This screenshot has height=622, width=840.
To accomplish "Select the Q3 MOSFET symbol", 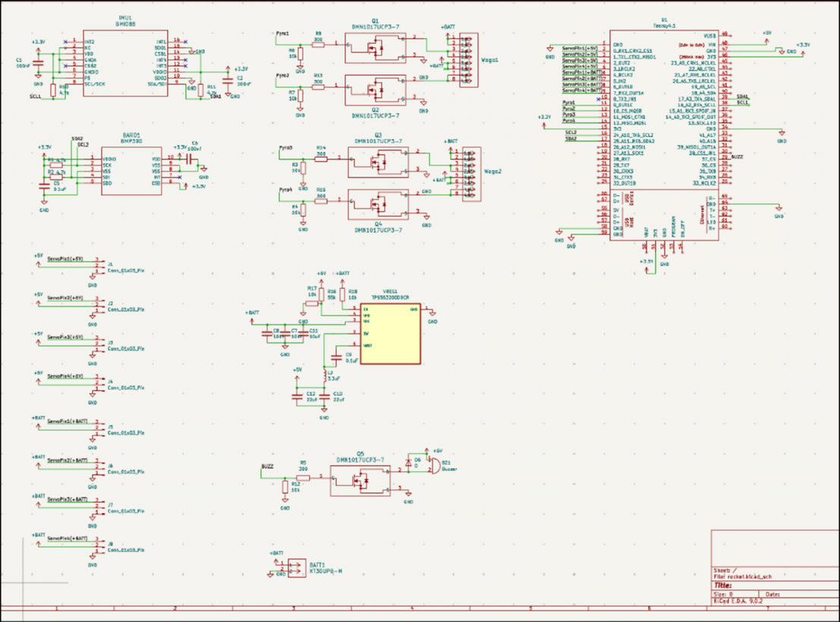I will click(x=378, y=162).
